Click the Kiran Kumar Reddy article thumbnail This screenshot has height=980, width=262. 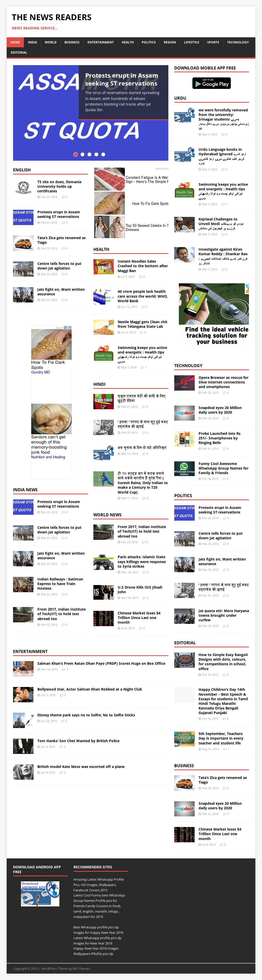click(x=184, y=255)
